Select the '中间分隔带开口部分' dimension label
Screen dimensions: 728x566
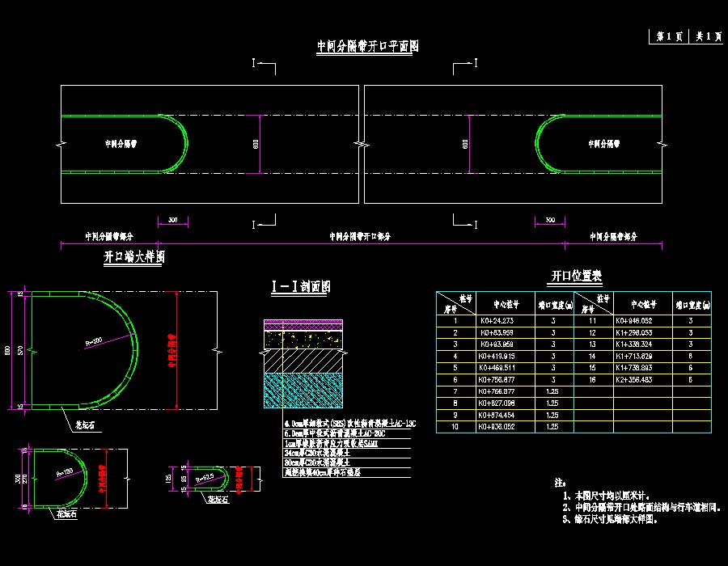[360, 237]
